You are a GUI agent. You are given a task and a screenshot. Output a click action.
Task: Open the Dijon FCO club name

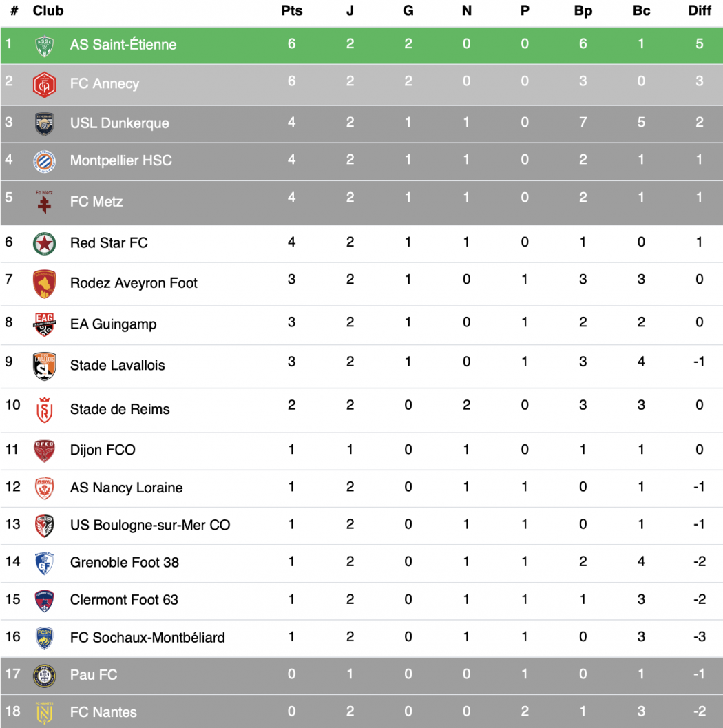103,450
